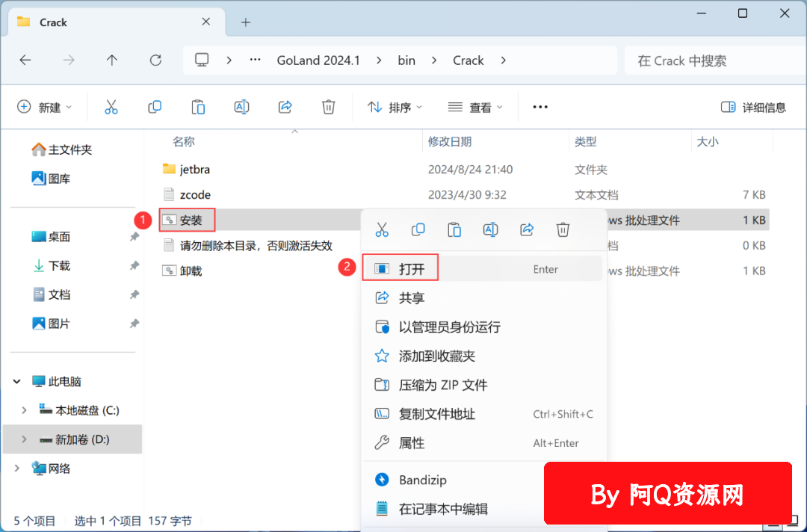
Task: Click the This PC monitor icon in the address bar
Action: pyautogui.click(x=202, y=61)
